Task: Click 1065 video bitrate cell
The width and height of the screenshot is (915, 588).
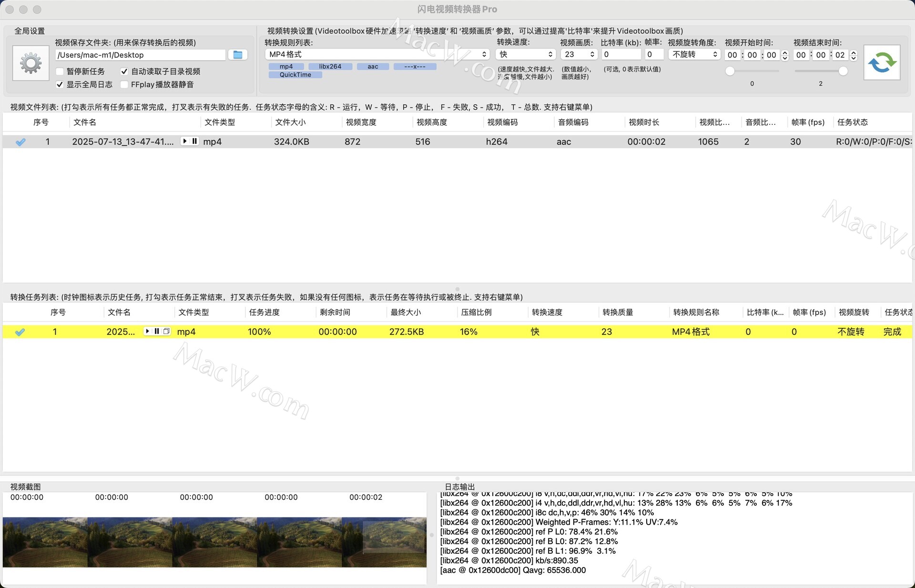Action: click(708, 142)
